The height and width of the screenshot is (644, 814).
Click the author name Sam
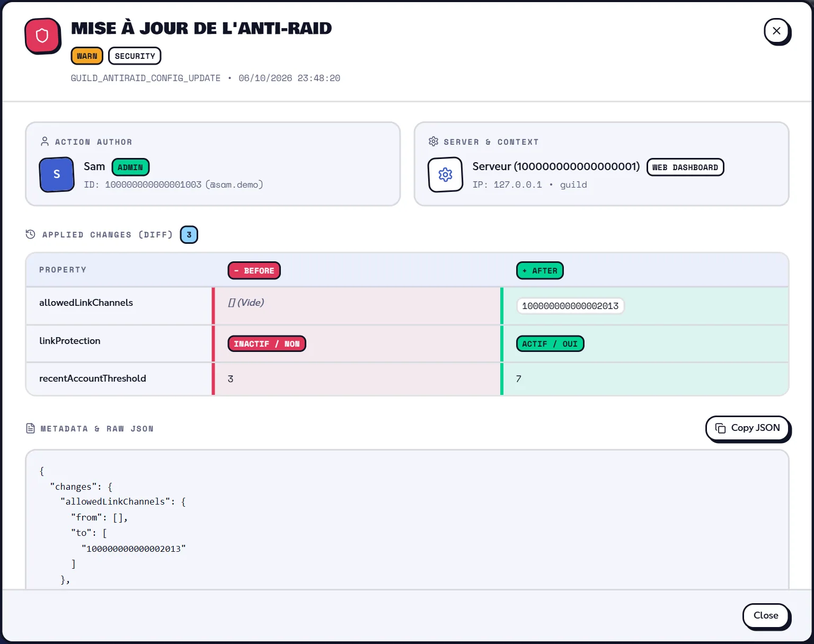tap(94, 166)
